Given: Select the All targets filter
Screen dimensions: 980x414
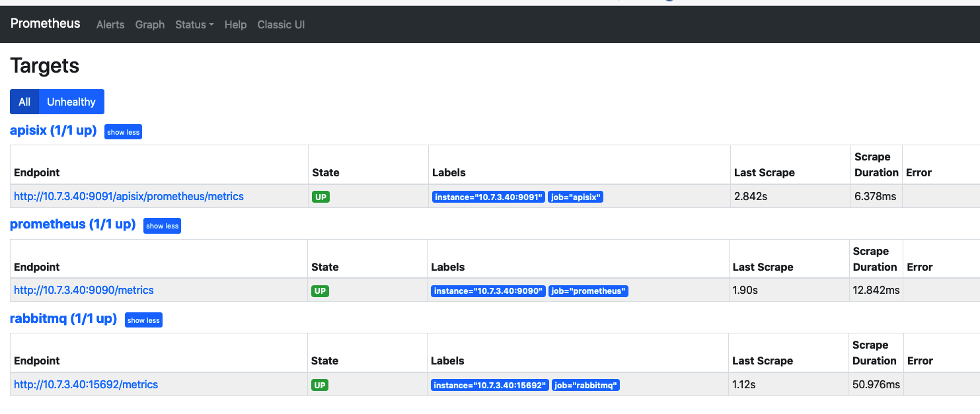Looking at the screenshot, I should click(24, 102).
